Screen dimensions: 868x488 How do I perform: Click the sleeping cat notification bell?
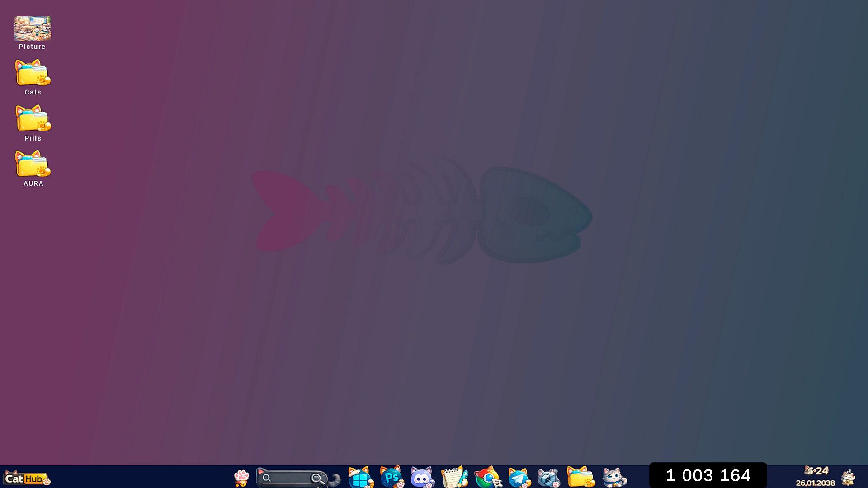click(849, 478)
